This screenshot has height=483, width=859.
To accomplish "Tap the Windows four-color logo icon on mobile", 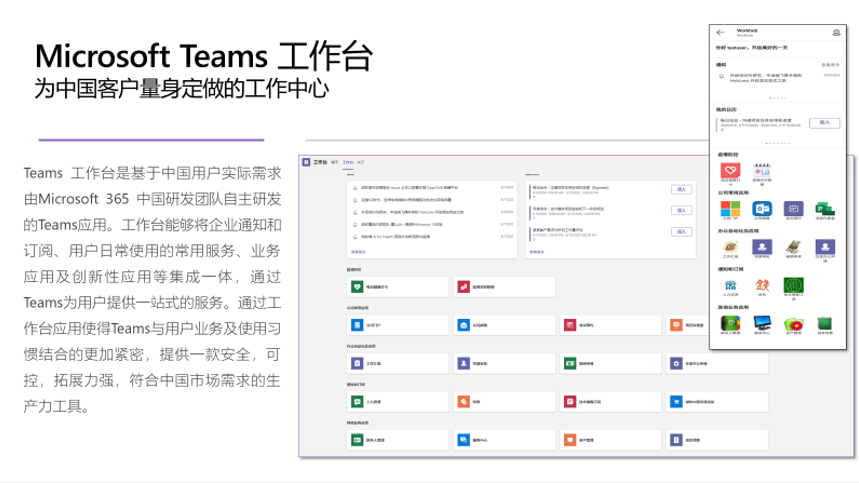I will coord(730,209).
